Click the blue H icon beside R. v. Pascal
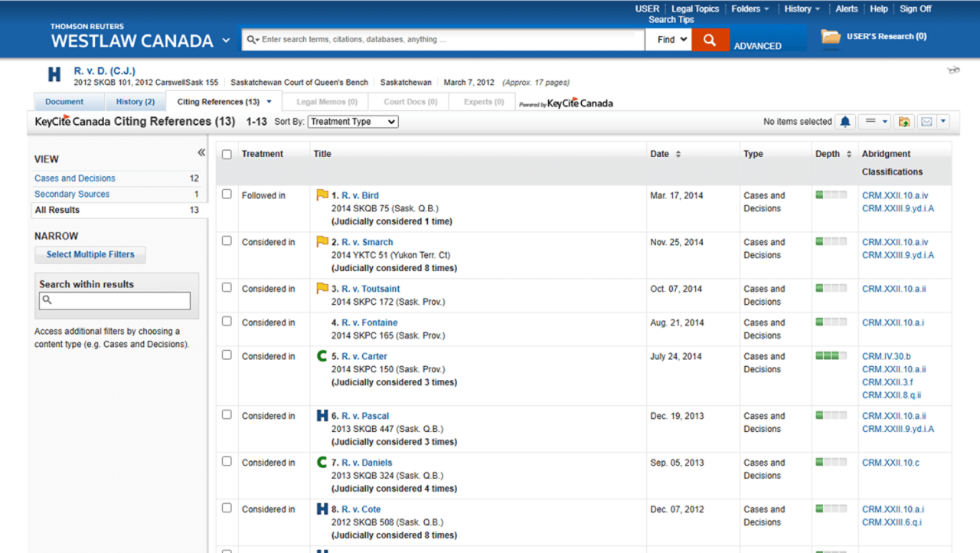980x553 pixels. (322, 414)
